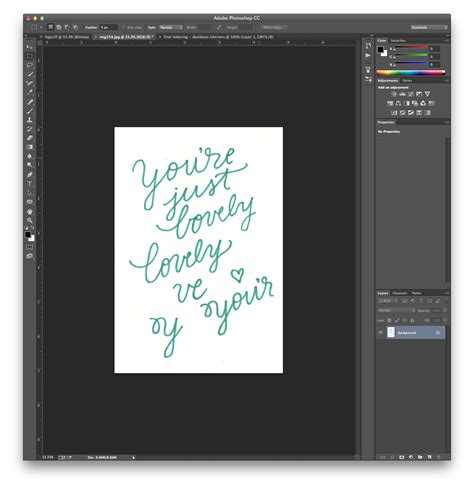The width and height of the screenshot is (474, 491).
Task: Toggle the Anti-alias checkbox
Action: (x=123, y=28)
